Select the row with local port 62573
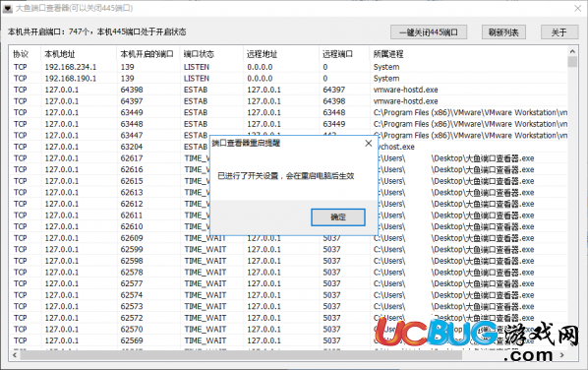 288,307
